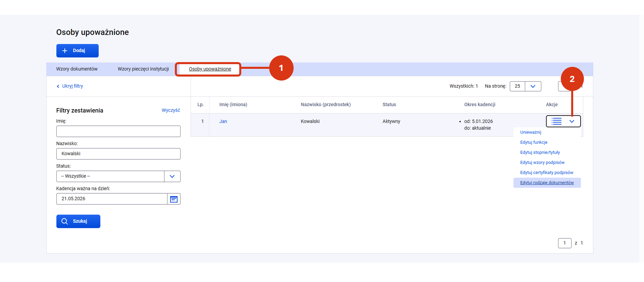Select Edytuj funkcje menu entry
Screen dimensions: 644x282
(534, 142)
